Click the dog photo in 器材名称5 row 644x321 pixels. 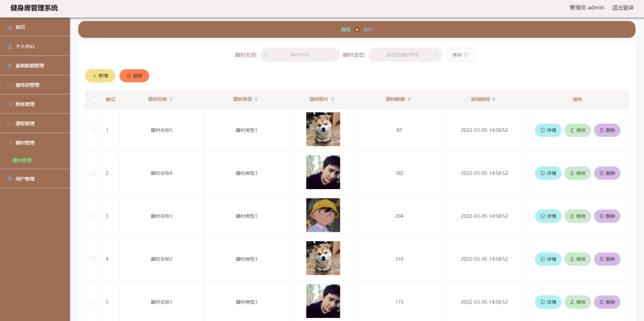tap(323, 129)
